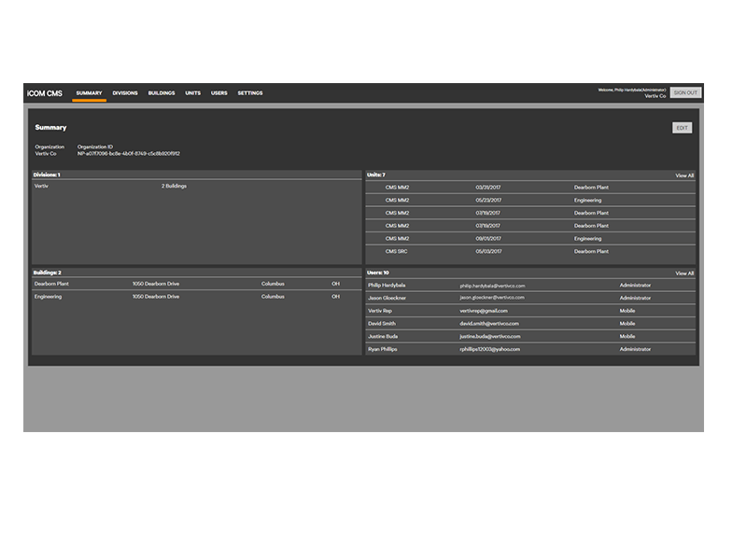747x560 pixels.
Task: Select user David Smith
Action: tap(530, 324)
